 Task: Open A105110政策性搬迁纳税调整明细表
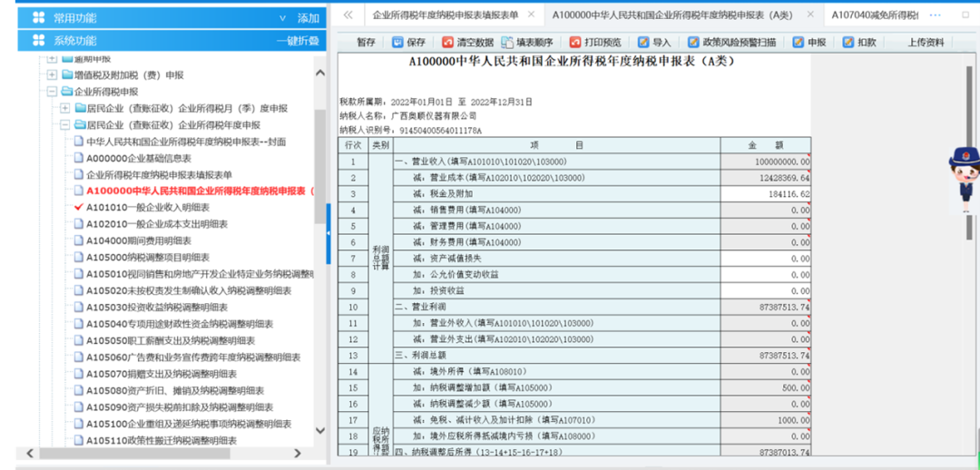pyautogui.click(x=162, y=441)
